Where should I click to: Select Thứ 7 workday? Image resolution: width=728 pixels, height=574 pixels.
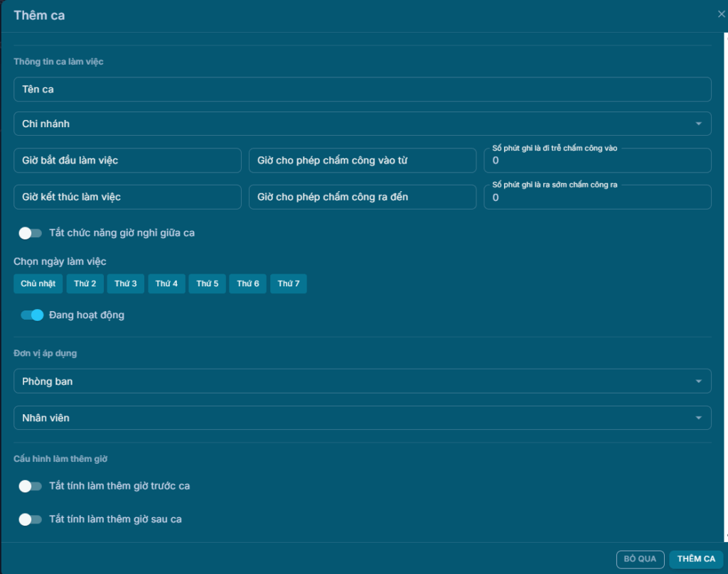[288, 284]
